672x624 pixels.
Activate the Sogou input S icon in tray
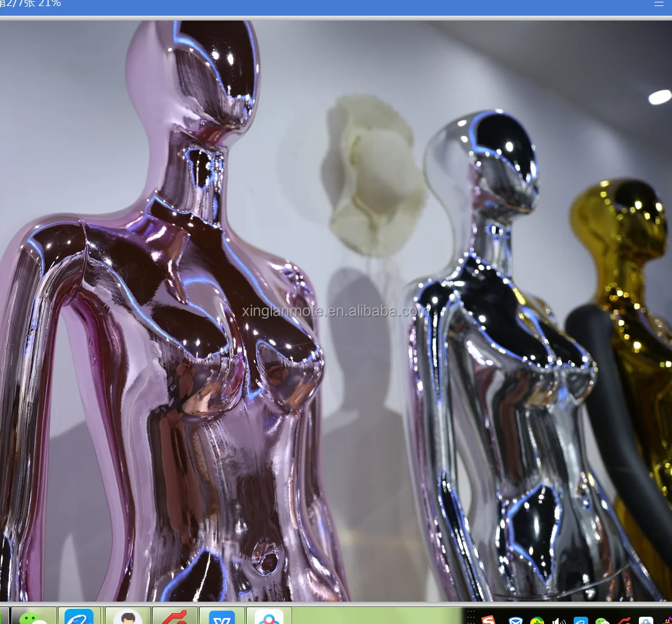[488, 620]
